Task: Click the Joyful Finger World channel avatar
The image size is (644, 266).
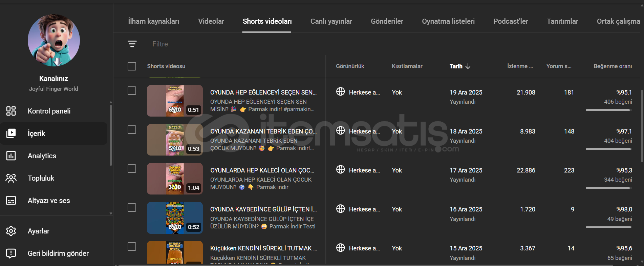Action: point(54,40)
